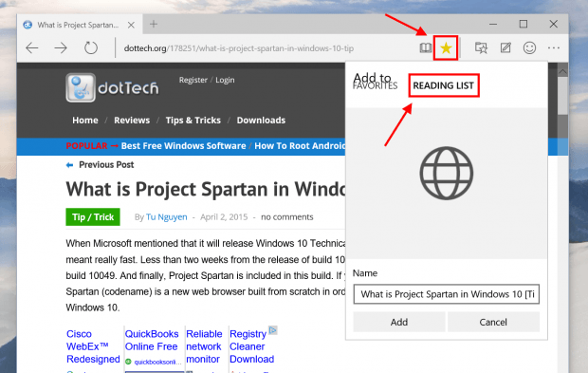Image resolution: width=588 pixels, height=373 pixels.
Task: Reload the page with refresh icon
Action: [90, 48]
